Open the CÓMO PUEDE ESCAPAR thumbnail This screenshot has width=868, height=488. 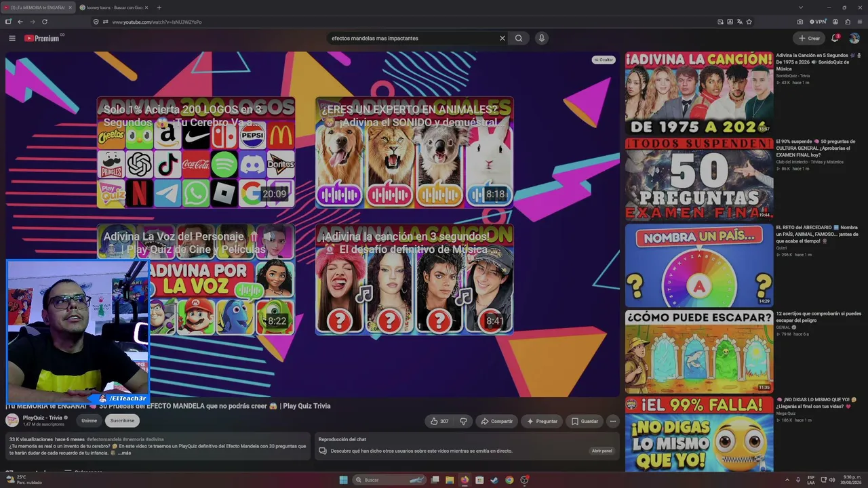click(699, 351)
